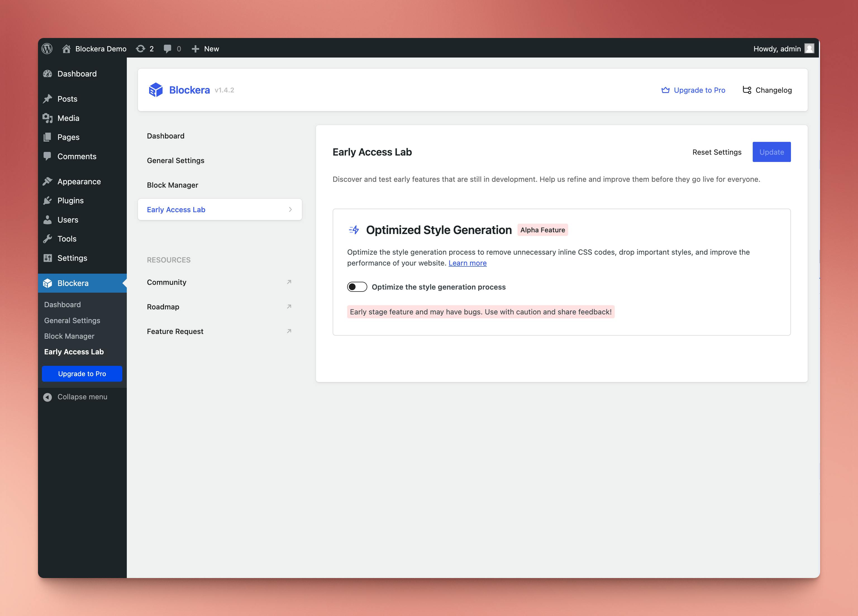
Task: Open Dashboard submenu under Blockera
Action: (62, 305)
